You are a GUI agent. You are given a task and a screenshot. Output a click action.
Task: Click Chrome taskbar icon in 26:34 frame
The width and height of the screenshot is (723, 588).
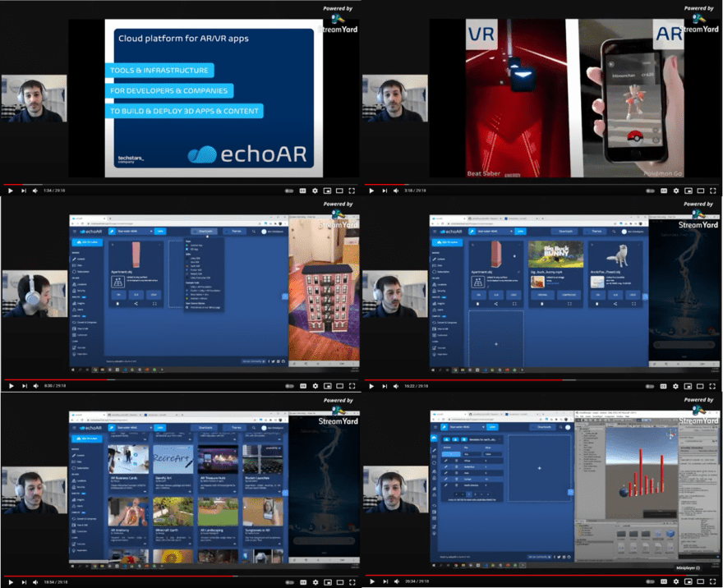(x=455, y=565)
